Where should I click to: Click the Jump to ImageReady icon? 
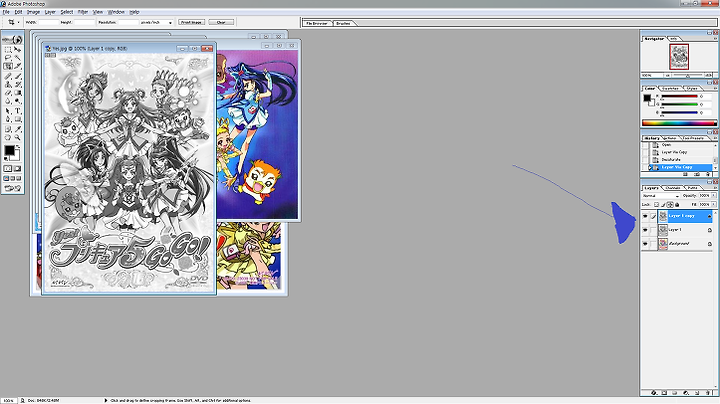[x=12, y=188]
